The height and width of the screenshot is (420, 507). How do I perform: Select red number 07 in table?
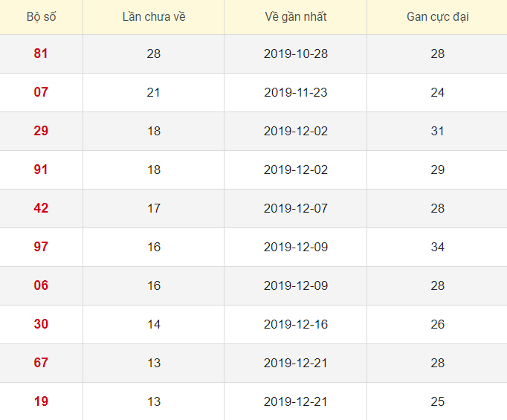pos(41,92)
